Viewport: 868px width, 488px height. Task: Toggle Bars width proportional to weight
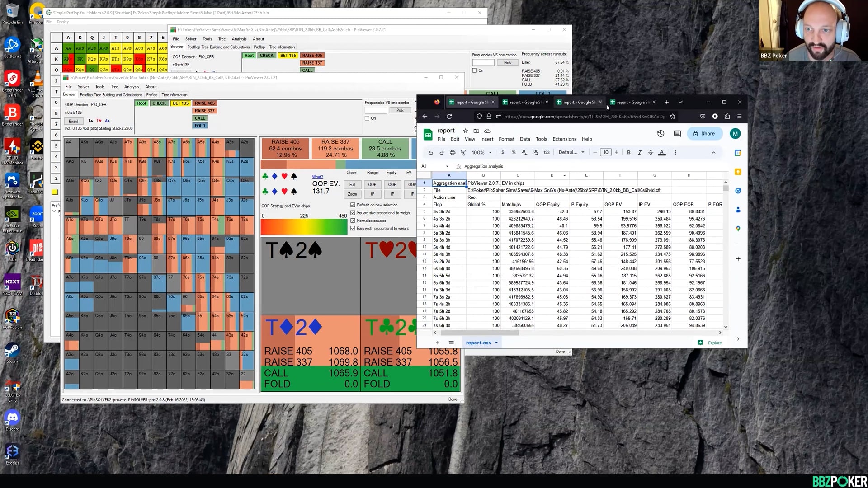[x=353, y=228]
